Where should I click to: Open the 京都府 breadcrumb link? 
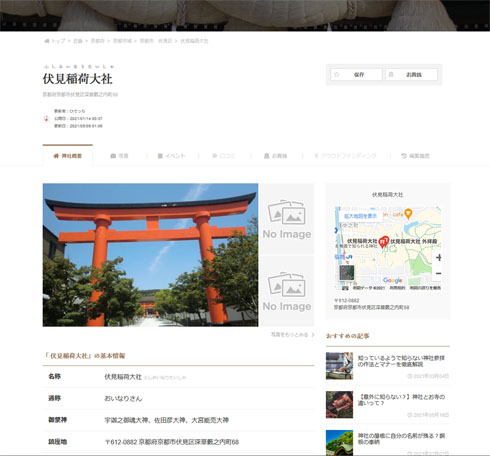tap(98, 41)
